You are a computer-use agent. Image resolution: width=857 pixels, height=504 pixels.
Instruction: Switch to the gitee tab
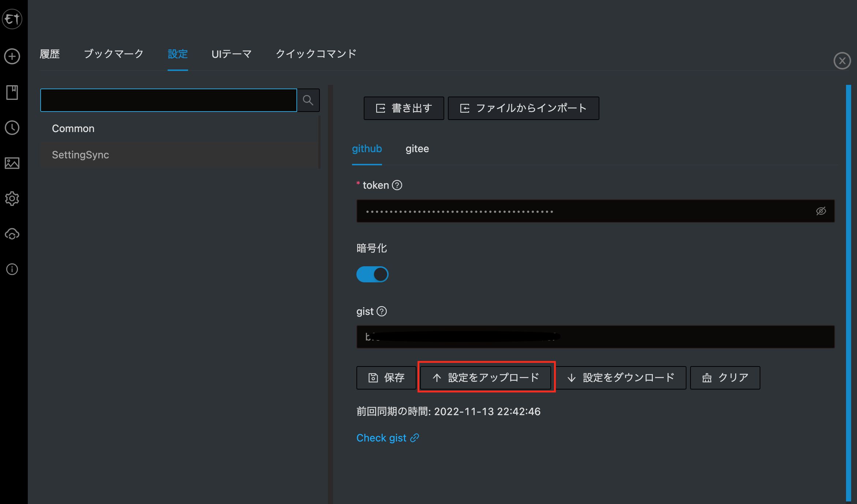coord(417,149)
